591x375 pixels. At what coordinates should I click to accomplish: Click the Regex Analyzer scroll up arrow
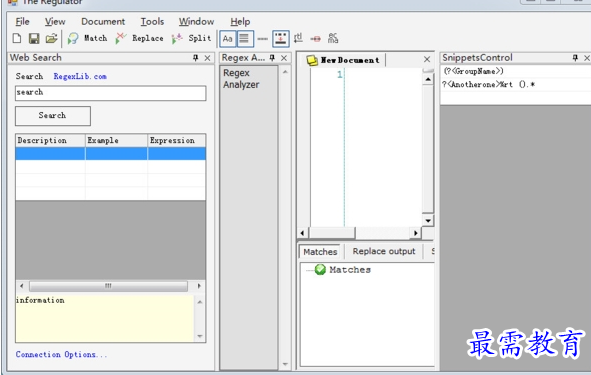click(x=285, y=72)
